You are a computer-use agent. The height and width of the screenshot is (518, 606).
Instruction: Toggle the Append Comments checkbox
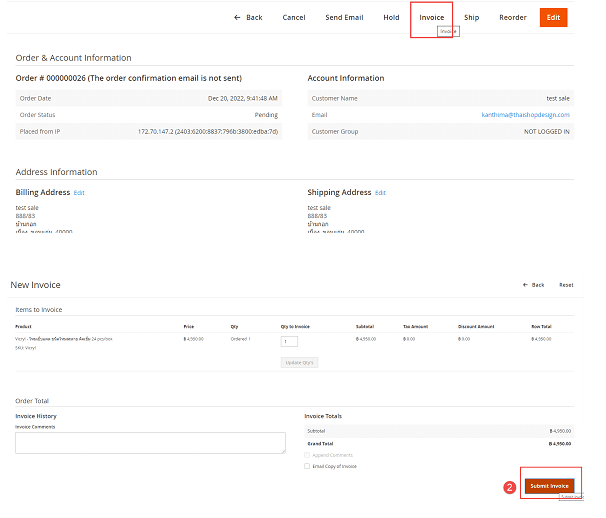pyautogui.click(x=307, y=455)
